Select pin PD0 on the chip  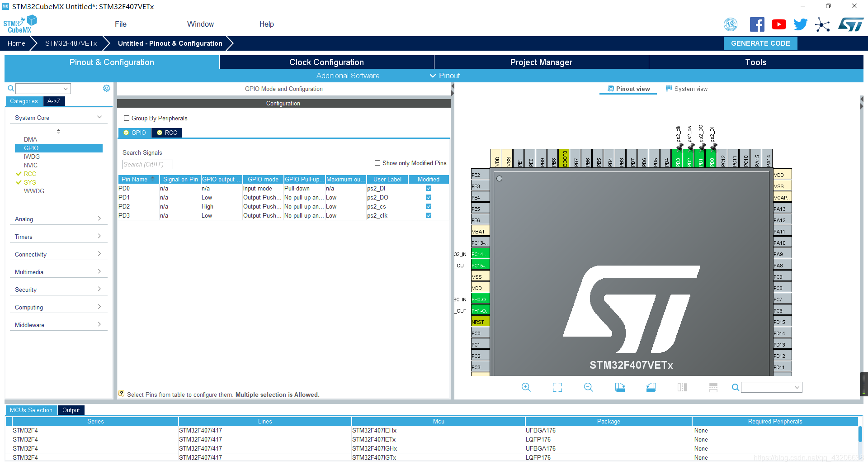tap(711, 158)
